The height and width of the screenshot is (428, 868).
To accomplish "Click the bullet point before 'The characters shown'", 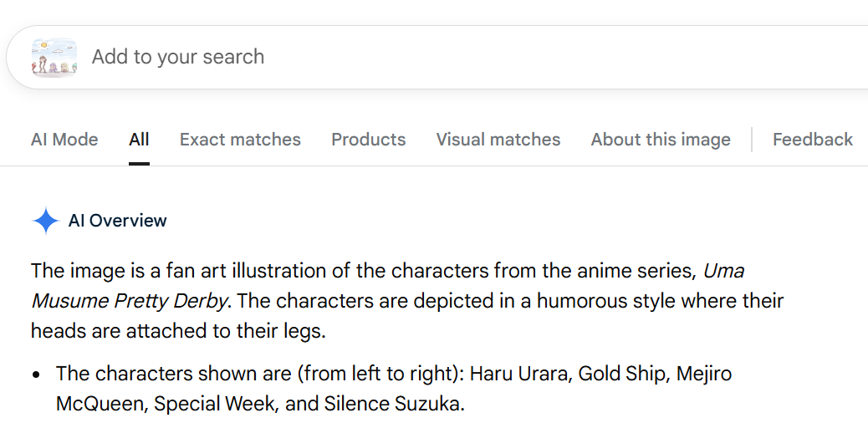I will tap(37, 374).
